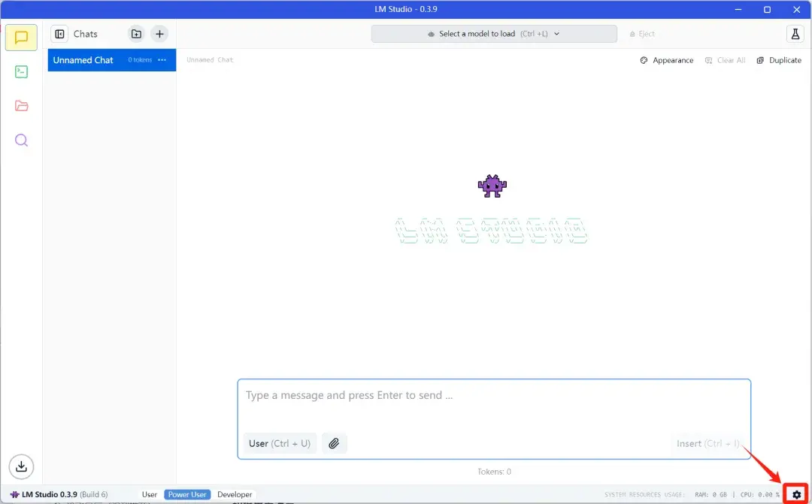Select the Unnamed Chat in list
Screen dimensions: 812x504
112,60
